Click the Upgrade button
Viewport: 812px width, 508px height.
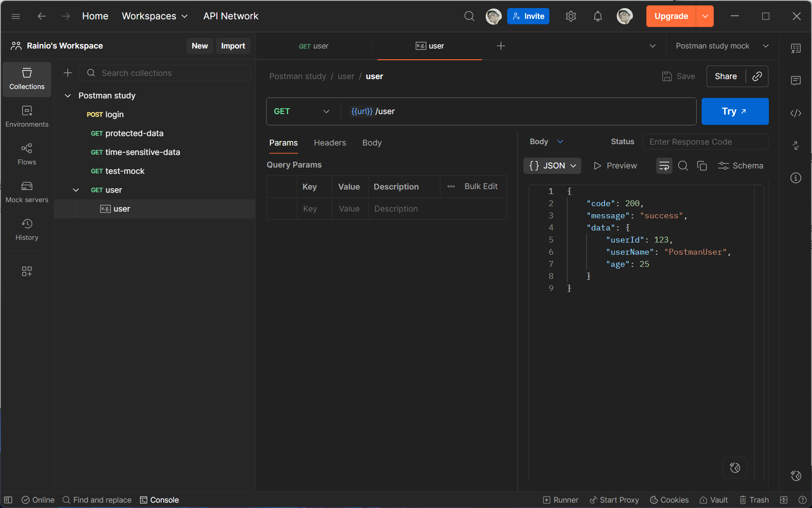point(671,16)
